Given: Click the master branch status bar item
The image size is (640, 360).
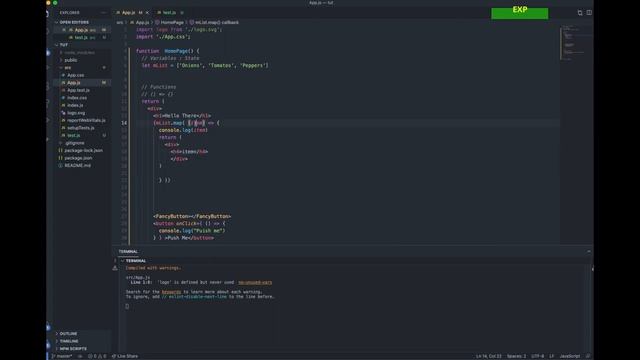Looking at the screenshot, I should coord(62,356).
